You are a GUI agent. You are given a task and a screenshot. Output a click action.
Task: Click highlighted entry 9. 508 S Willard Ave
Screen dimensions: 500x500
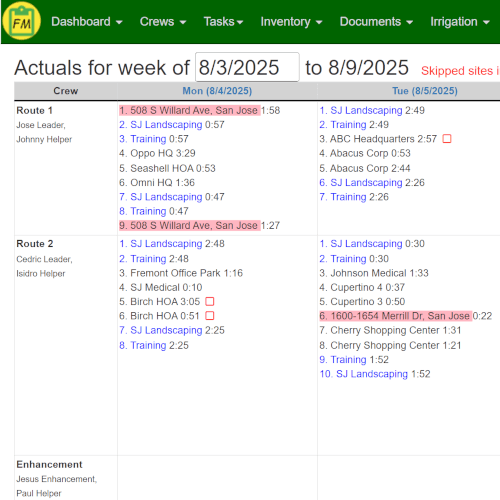click(189, 226)
